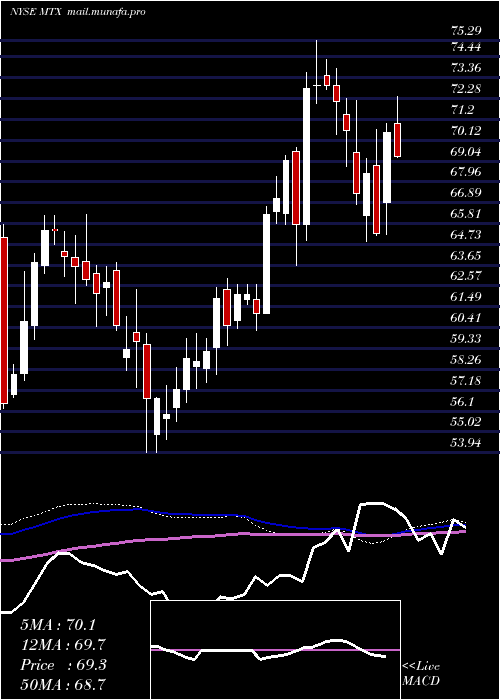Viewport: 500px width, 700px height.
Task: Click the 57.18 price axis label
Action: point(466,381)
